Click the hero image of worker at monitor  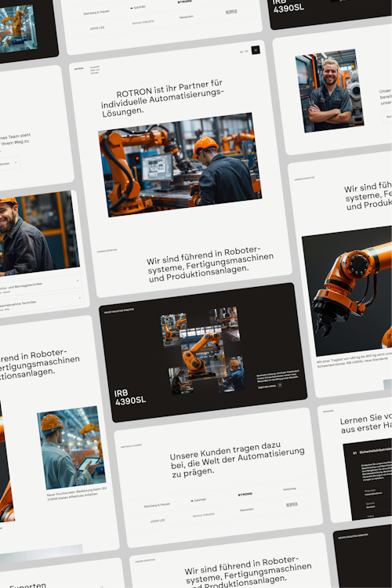coord(180,165)
